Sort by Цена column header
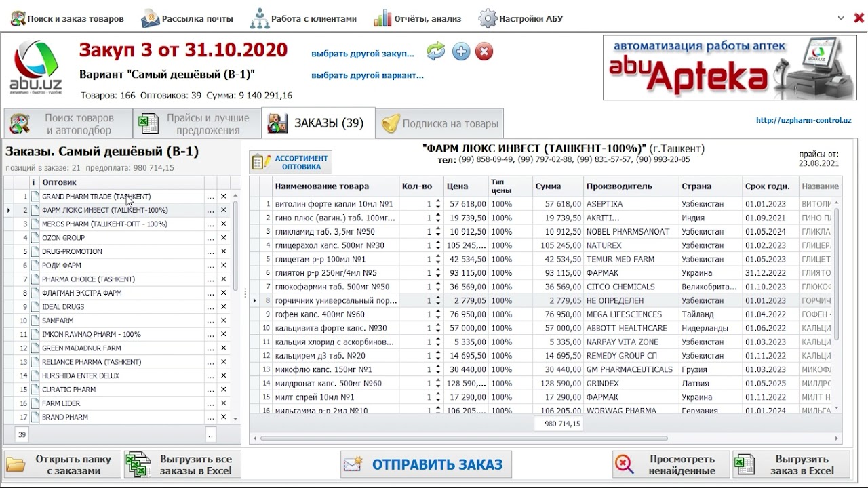The height and width of the screenshot is (488, 868). [x=465, y=186]
